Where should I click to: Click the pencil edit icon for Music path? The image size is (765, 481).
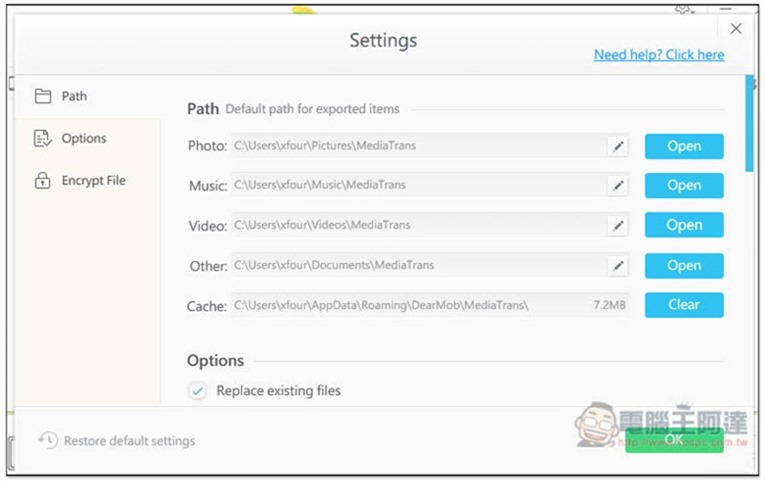coord(618,185)
